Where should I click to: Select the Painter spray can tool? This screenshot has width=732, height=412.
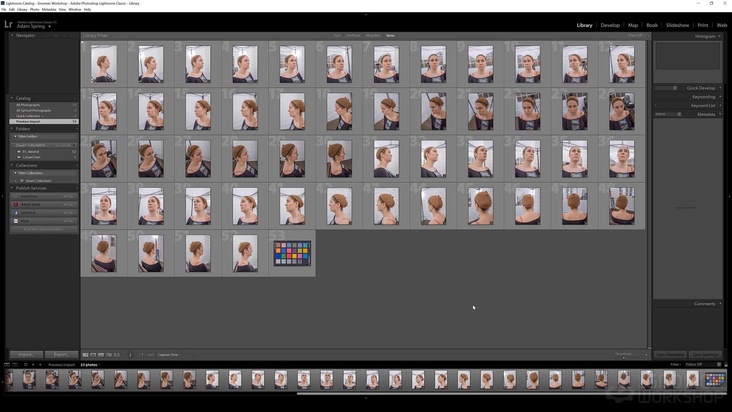coord(130,355)
